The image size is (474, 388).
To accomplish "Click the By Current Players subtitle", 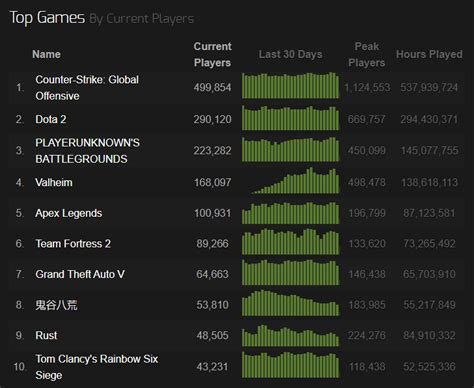I will 142,19.
